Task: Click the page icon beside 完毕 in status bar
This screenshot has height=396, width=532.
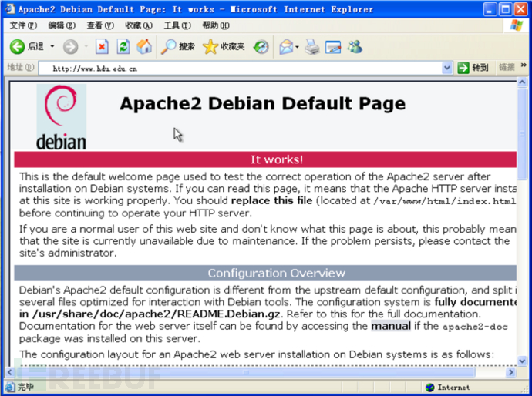Action: 10,387
